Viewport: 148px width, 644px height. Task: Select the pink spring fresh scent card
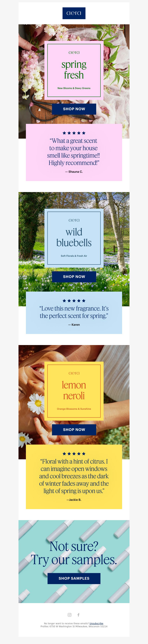[74, 70]
